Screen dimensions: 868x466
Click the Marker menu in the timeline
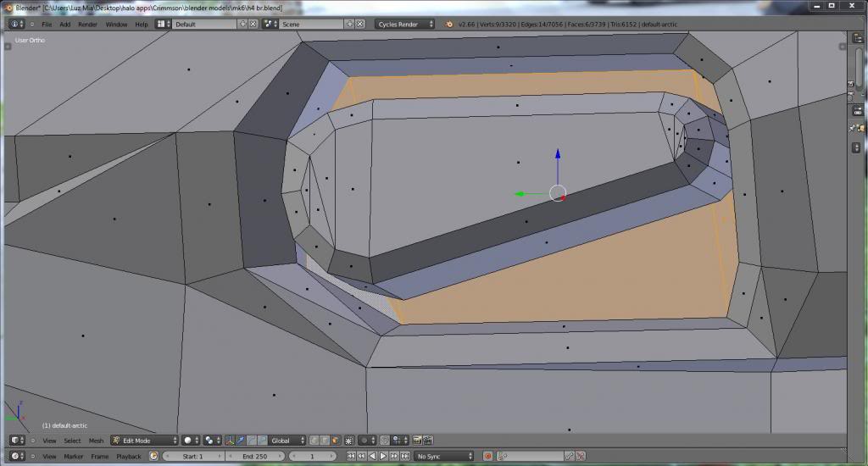click(x=74, y=457)
